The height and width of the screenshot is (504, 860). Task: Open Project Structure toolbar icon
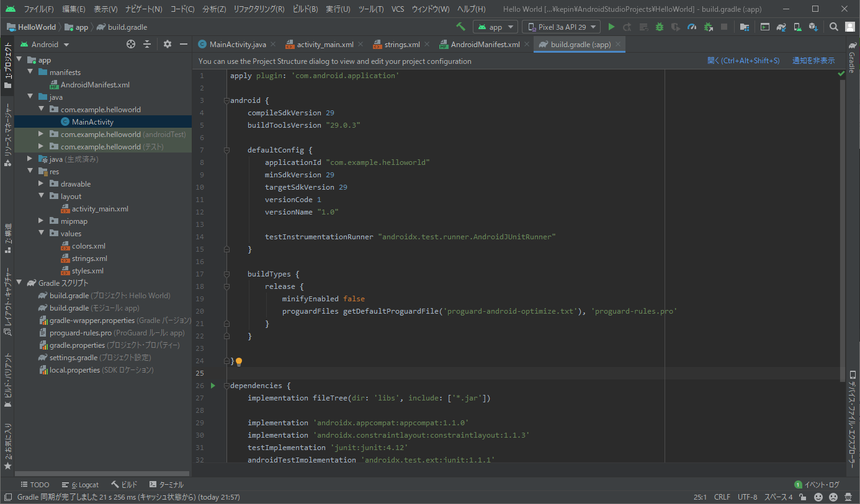pyautogui.click(x=744, y=27)
